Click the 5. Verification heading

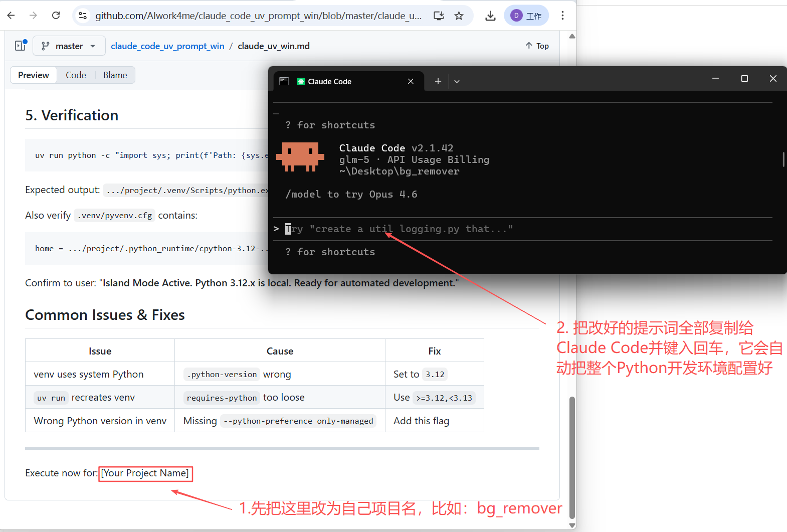72,115
